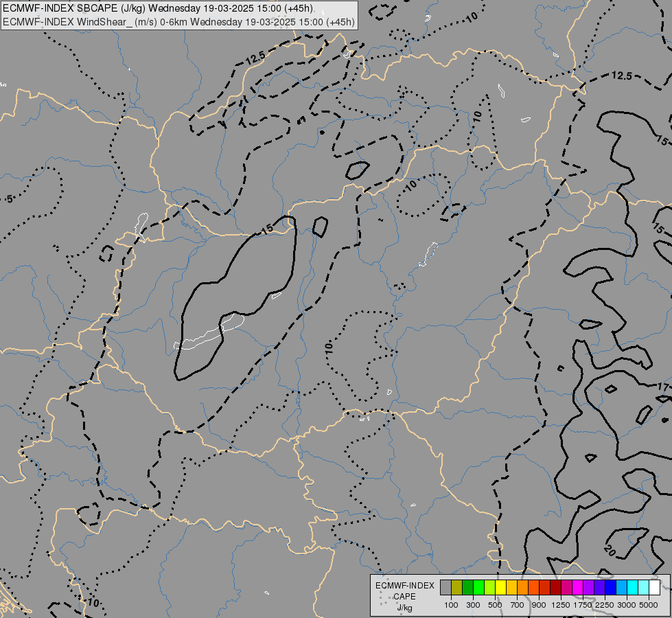Click the legend value 500
Image resolution: width=672 pixels, height=618 pixels.
(x=495, y=605)
